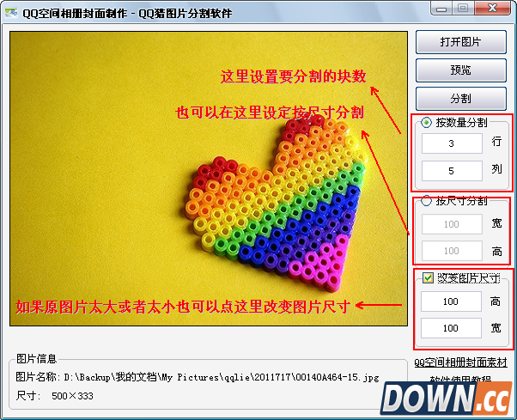
Task: Click the heart image preview
Action: pos(209,179)
